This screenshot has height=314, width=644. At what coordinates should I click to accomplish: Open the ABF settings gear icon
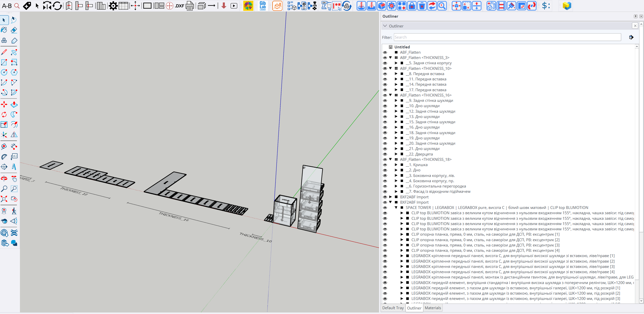(113, 6)
